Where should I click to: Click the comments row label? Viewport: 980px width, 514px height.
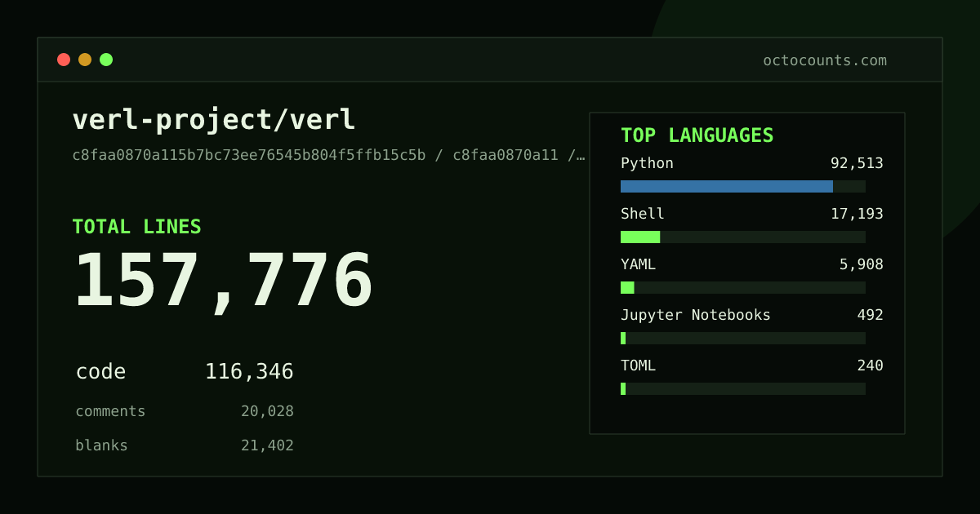tap(110, 411)
